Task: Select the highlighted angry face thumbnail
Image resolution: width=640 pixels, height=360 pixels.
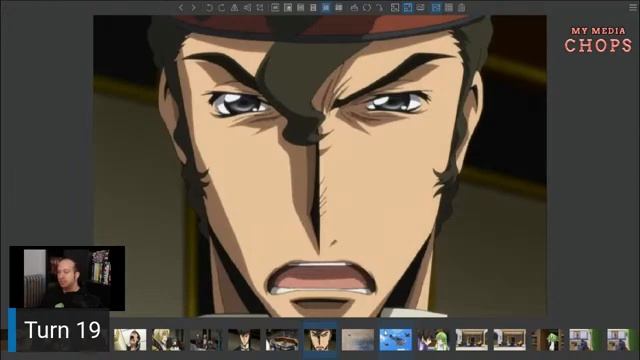Action: [320, 340]
